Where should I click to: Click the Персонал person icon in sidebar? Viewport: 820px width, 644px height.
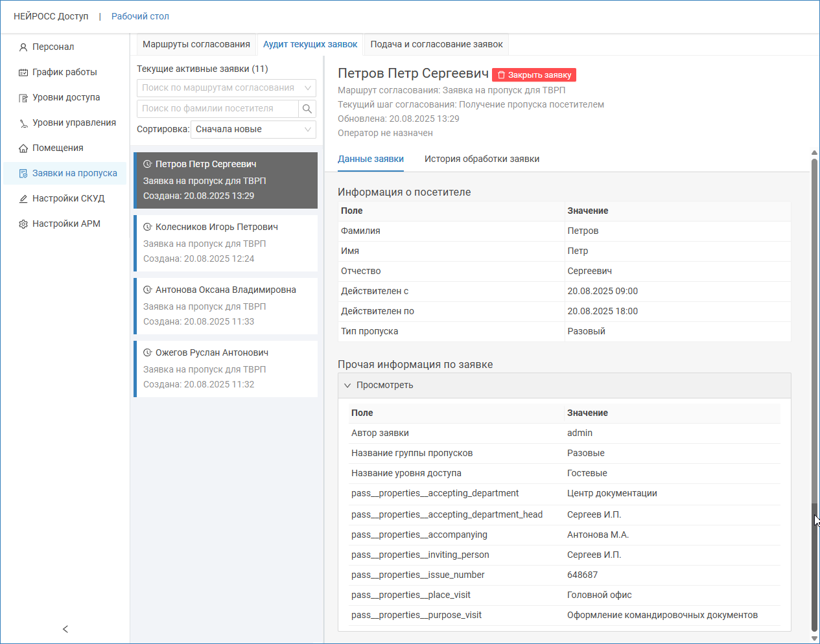pyautogui.click(x=23, y=47)
